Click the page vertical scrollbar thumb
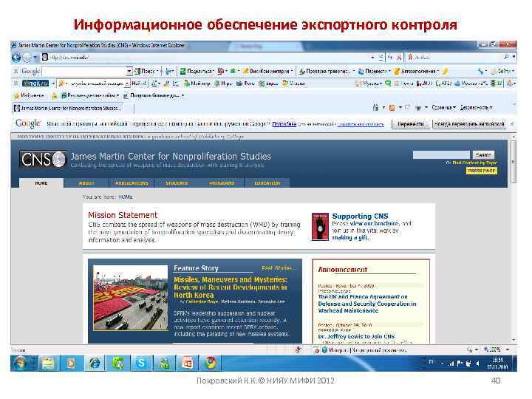Viewport: 532px width, 399px height. click(x=514, y=161)
